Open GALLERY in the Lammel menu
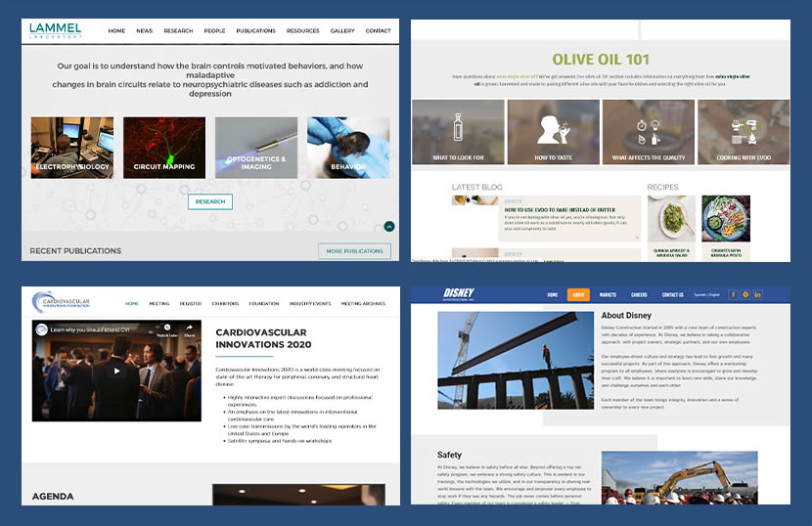812x526 pixels. 342,31
